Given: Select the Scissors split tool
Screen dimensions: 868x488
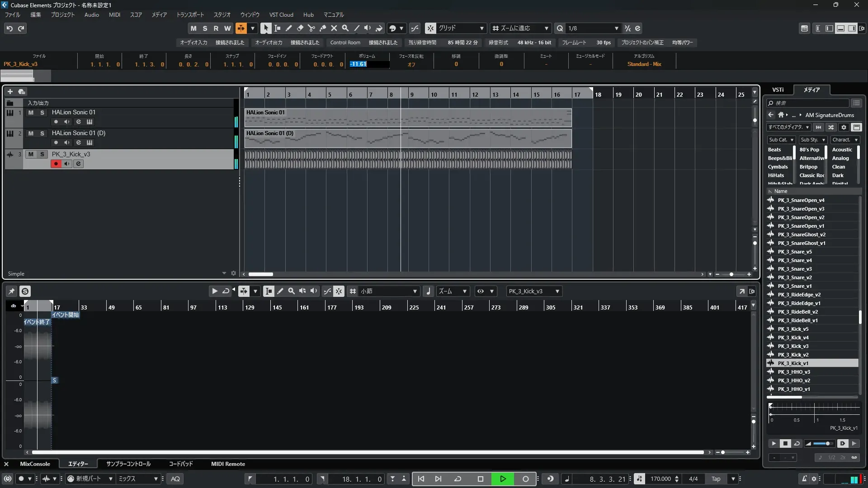Looking at the screenshot, I should point(311,28).
